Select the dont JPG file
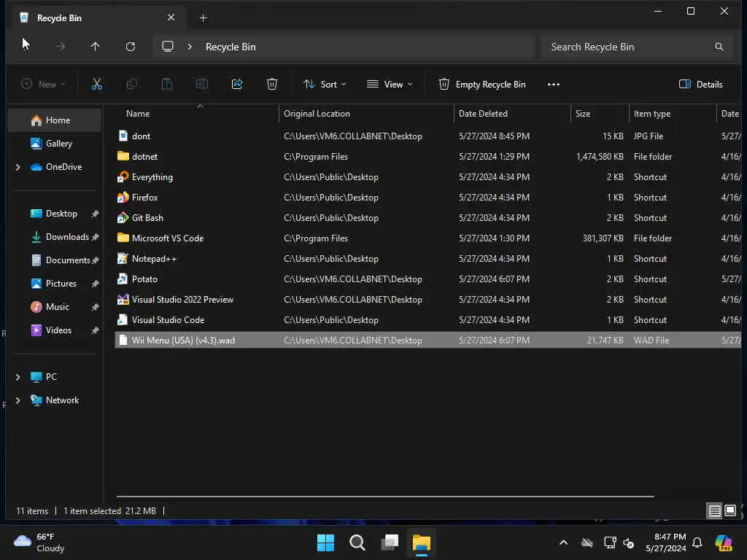Image resolution: width=747 pixels, height=560 pixels. click(x=427, y=136)
